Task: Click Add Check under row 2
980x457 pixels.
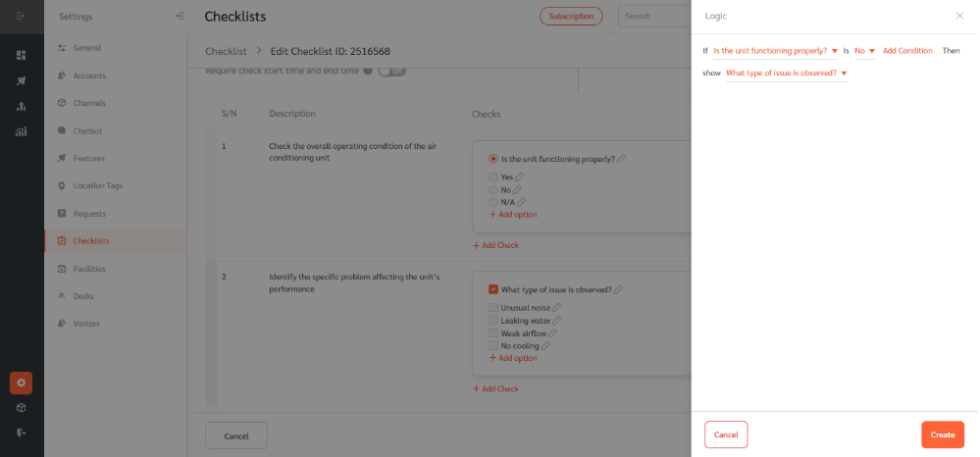Action: pos(495,389)
